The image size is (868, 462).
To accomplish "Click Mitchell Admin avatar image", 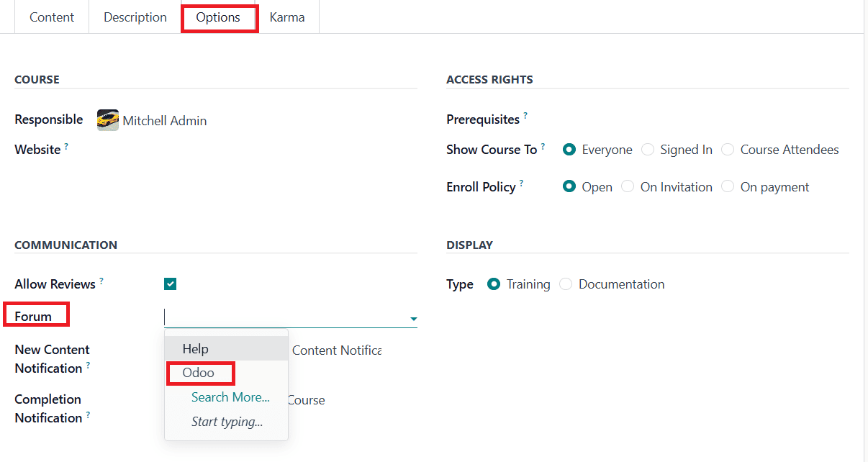I will (108, 120).
